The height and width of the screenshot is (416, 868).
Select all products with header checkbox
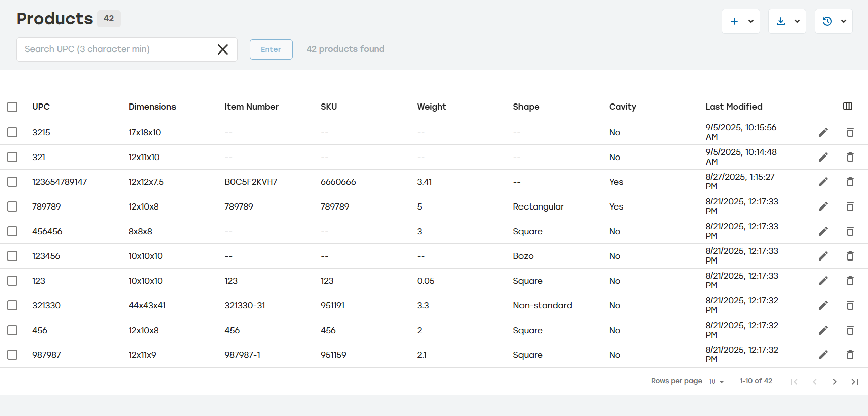click(12, 107)
